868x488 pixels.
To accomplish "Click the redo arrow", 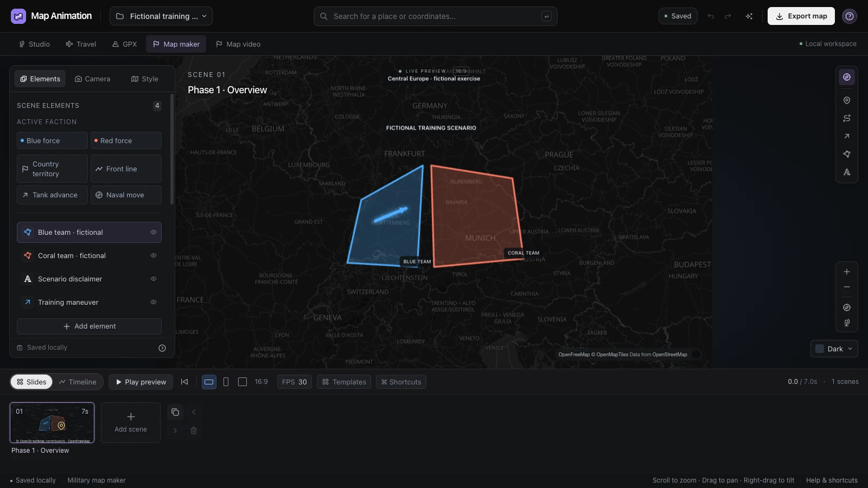I will click(x=728, y=16).
